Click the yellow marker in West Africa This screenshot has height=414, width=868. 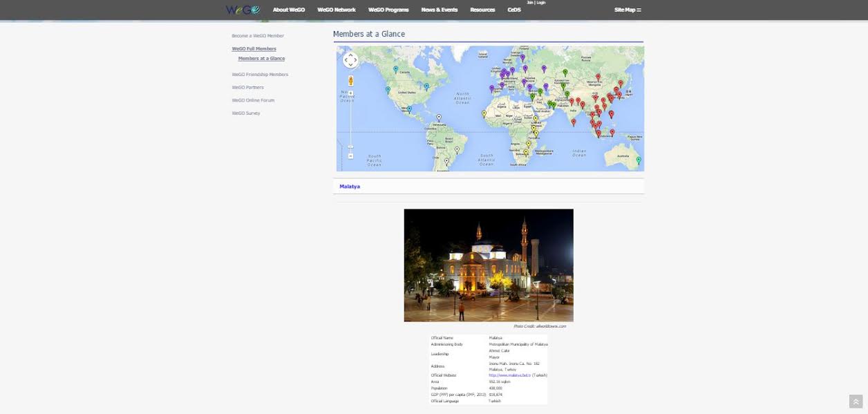pos(484,113)
